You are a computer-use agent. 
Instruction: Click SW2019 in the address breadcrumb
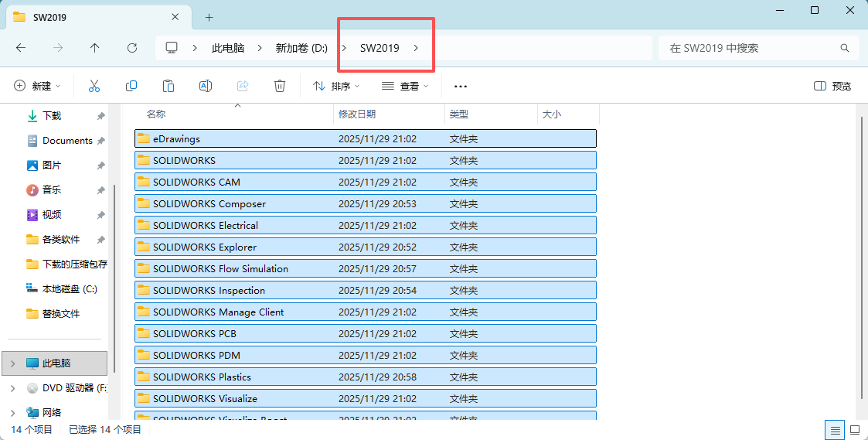click(x=380, y=48)
